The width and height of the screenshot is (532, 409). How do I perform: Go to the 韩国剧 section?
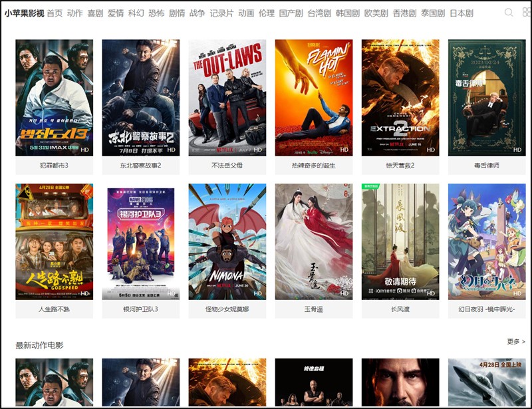[347, 13]
